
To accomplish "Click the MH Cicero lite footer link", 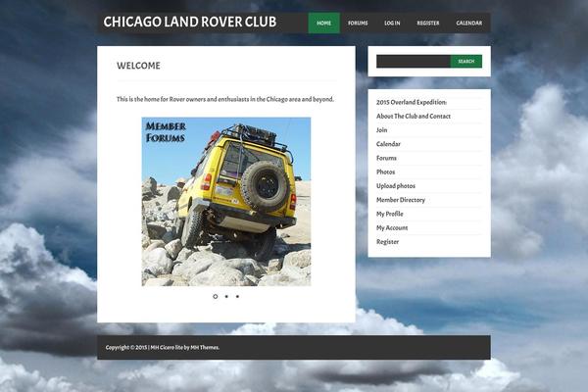I will [x=167, y=347].
